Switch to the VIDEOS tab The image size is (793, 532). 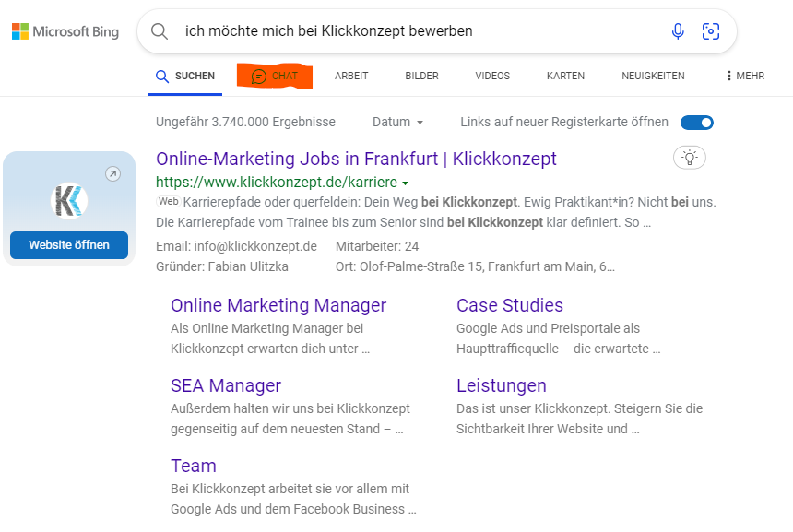point(492,76)
